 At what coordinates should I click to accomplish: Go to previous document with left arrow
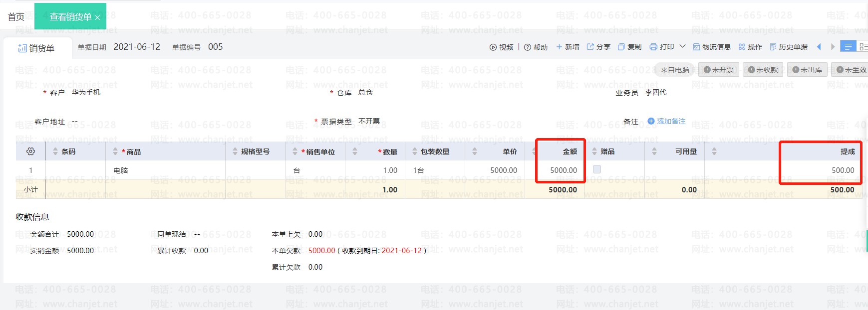819,47
